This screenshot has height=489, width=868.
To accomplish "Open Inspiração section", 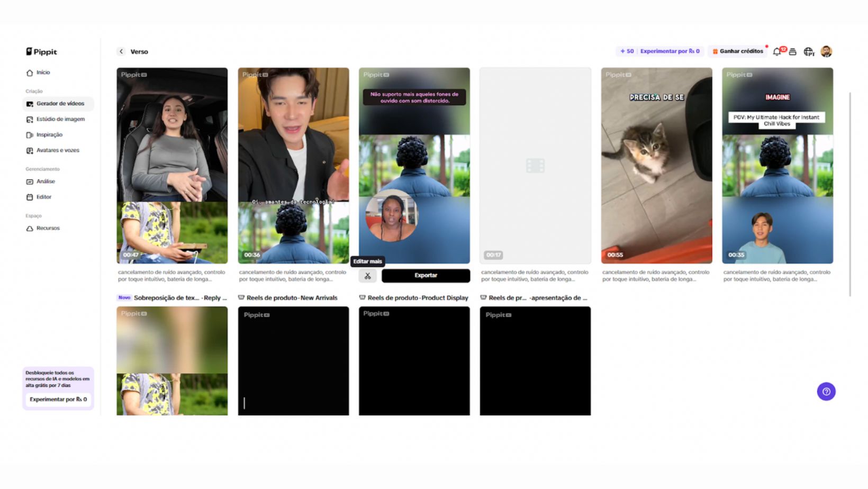I will (x=49, y=135).
